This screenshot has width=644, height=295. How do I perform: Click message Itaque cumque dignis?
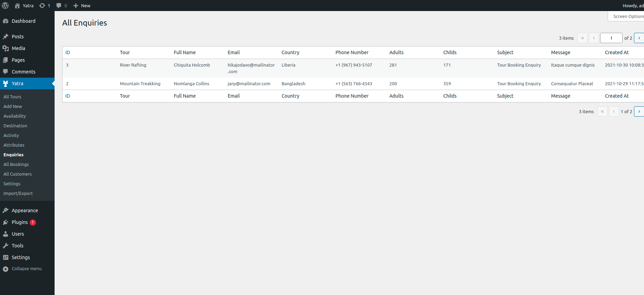point(573,65)
